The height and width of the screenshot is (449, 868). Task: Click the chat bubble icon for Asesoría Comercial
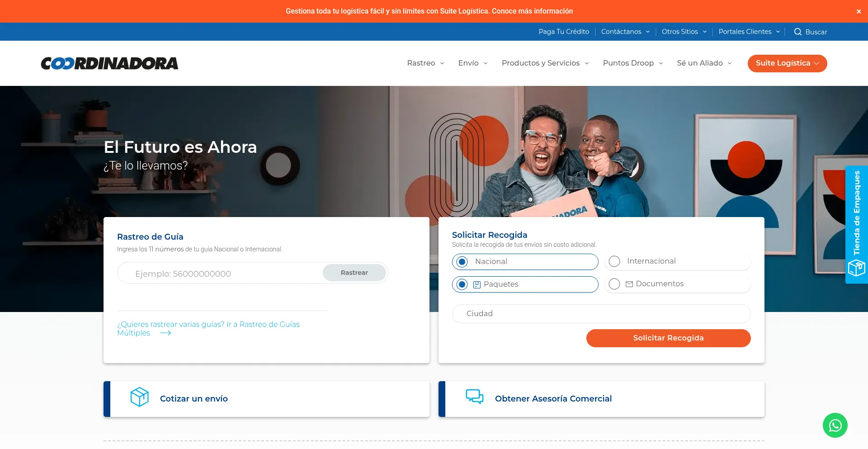tap(474, 396)
